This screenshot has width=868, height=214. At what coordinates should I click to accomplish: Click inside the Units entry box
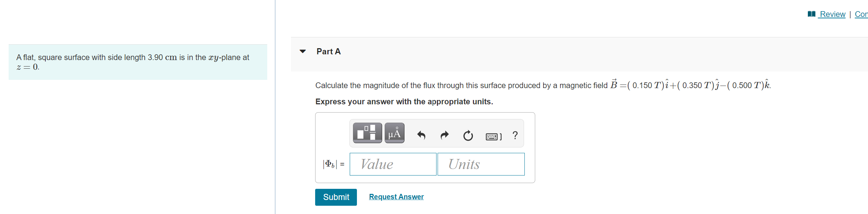[481, 164]
